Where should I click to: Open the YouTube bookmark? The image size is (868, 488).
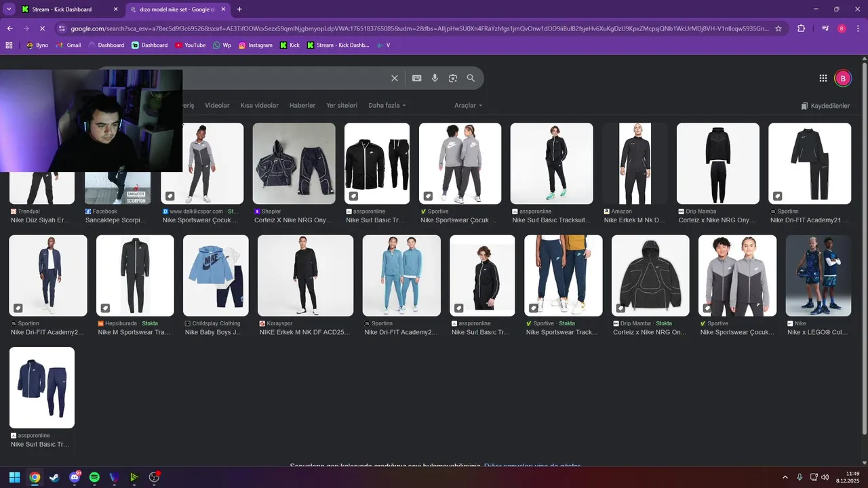pyautogui.click(x=191, y=45)
